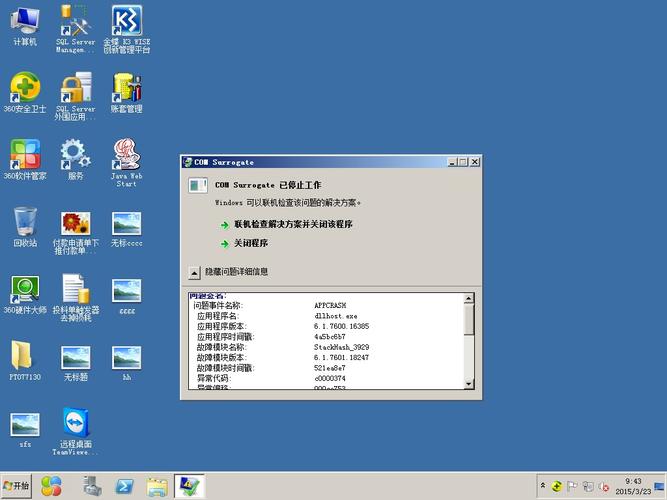Click PowerShell icon in taskbar

coord(125,486)
